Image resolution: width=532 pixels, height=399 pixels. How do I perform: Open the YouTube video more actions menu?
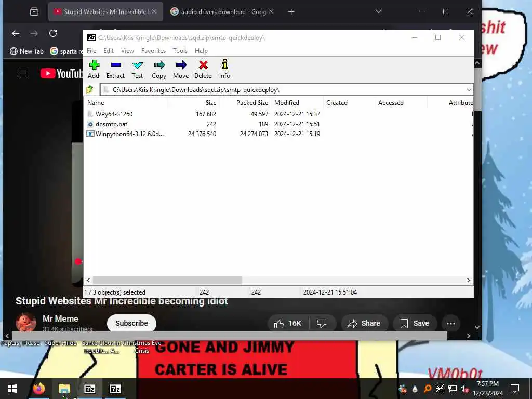(x=451, y=324)
